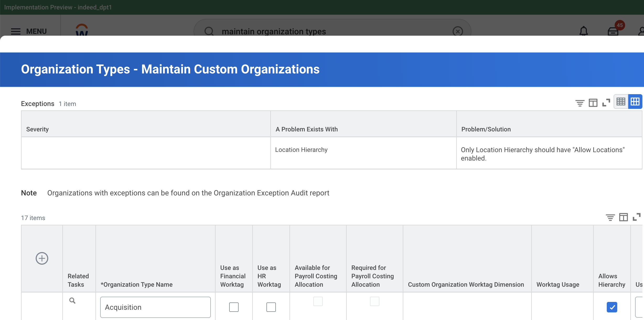The height and width of the screenshot is (320, 644).
Task: Filter the Exceptions table
Action: tap(580, 103)
